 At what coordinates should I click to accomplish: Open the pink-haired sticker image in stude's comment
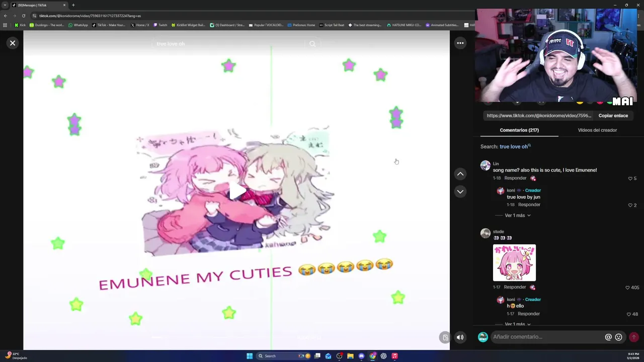(x=514, y=263)
